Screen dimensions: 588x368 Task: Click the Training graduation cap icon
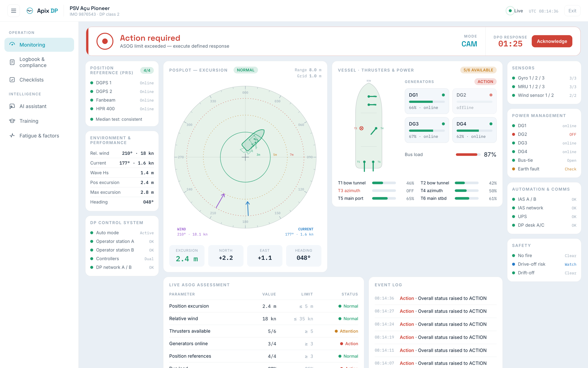pyautogui.click(x=12, y=121)
